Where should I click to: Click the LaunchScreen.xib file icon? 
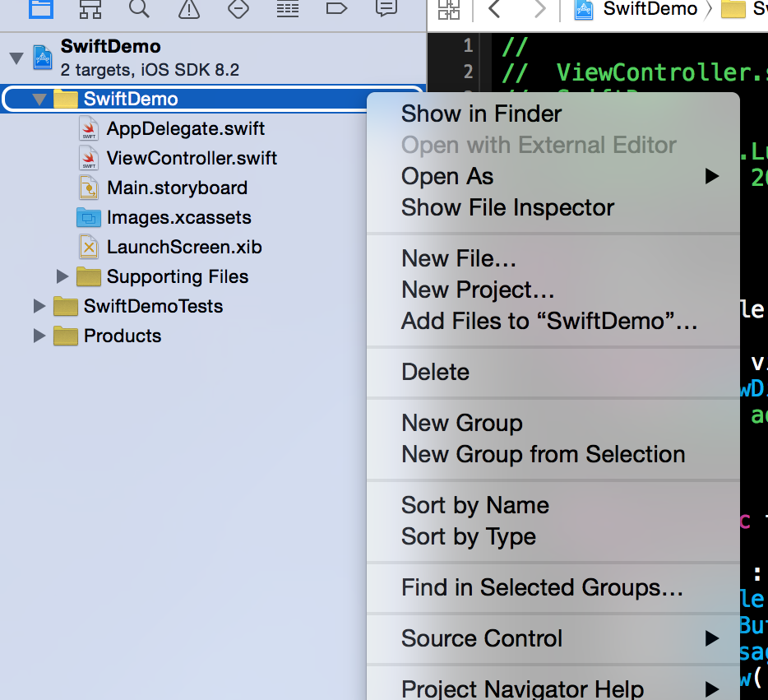89,247
